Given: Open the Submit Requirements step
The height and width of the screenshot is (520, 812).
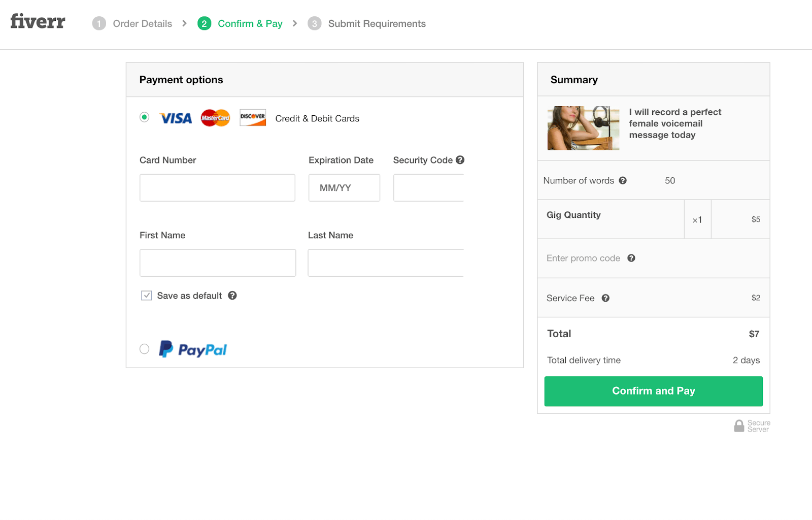Looking at the screenshot, I should point(377,23).
